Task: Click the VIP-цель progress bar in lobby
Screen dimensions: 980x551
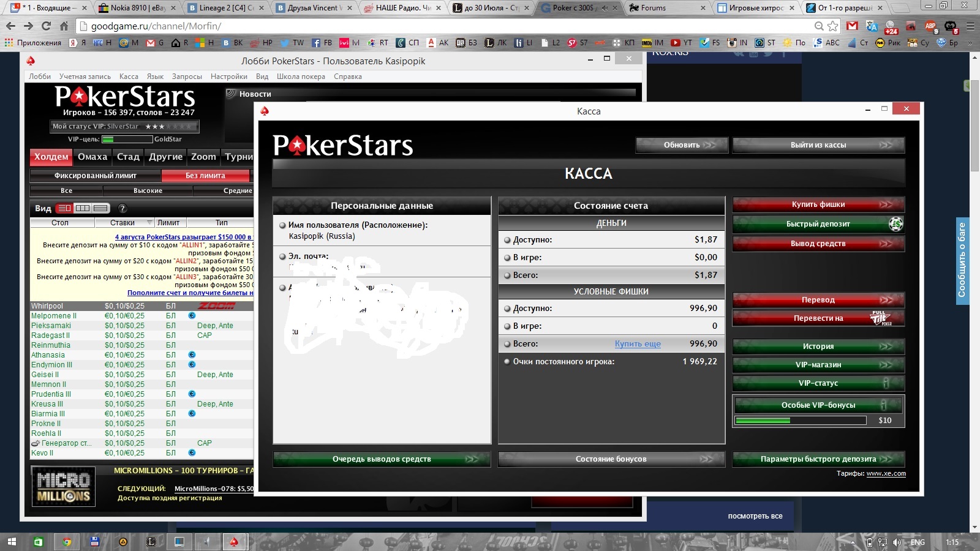Action: pos(127,140)
